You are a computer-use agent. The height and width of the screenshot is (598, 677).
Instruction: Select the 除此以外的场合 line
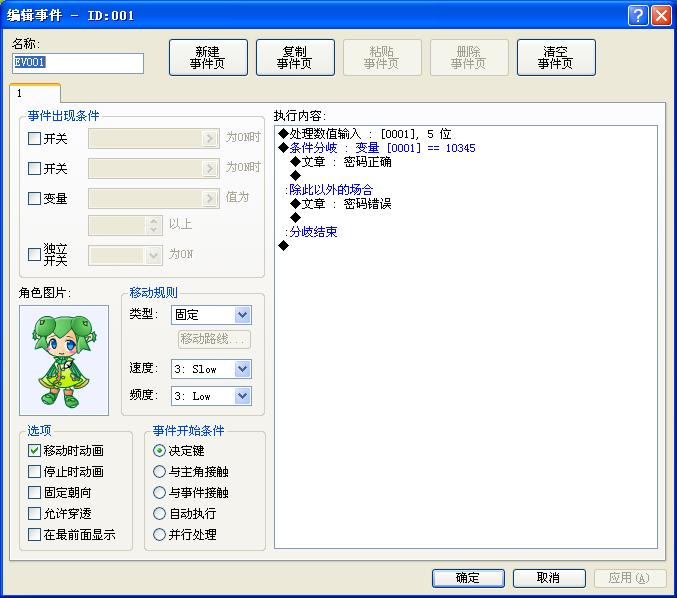(329, 190)
